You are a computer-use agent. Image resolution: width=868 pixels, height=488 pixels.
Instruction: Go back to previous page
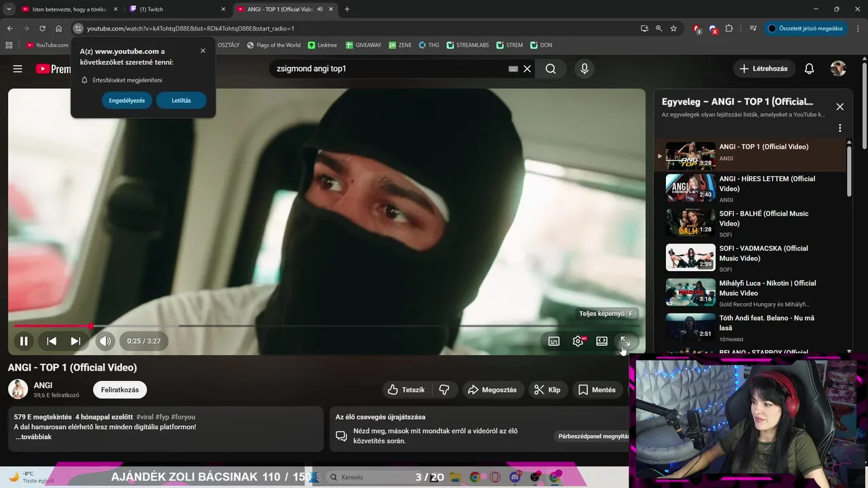point(9,28)
